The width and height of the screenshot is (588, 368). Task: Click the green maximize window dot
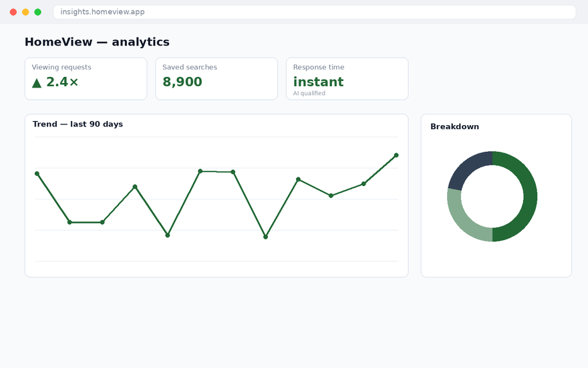[x=38, y=12]
